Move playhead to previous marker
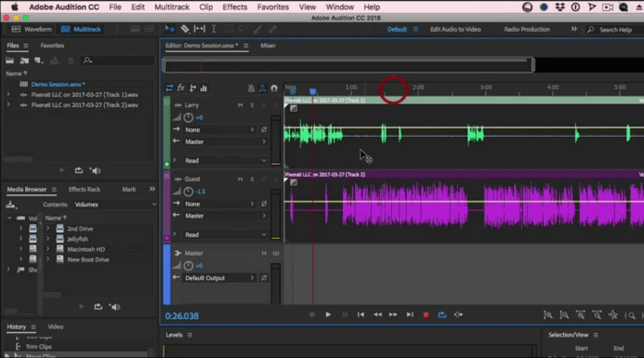The width and height of the screenshot is (644, 358). pos(361,315)
